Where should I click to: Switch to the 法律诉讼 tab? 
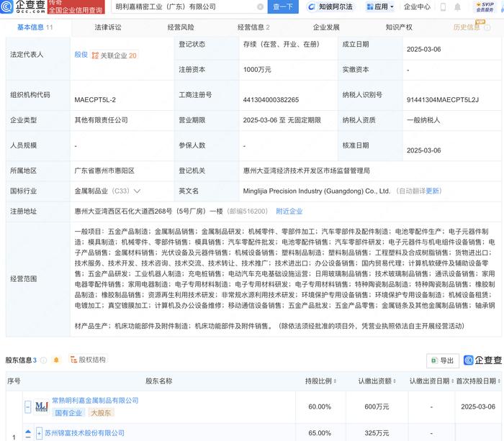click(x=108, y=27)
